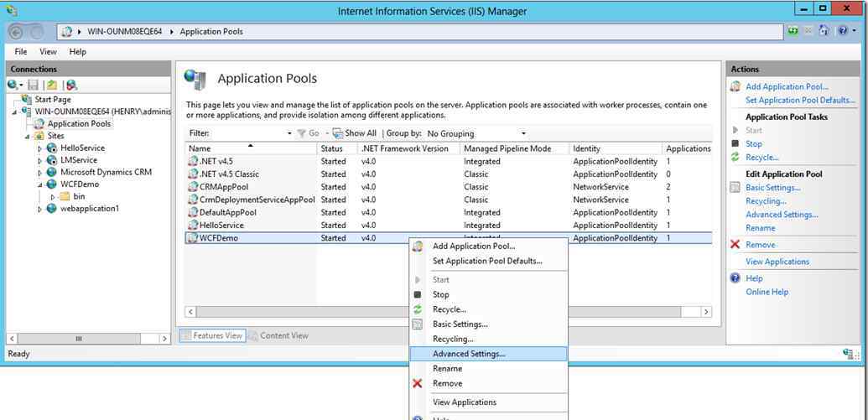Choose Advanced Settings from the context menu

469,354
